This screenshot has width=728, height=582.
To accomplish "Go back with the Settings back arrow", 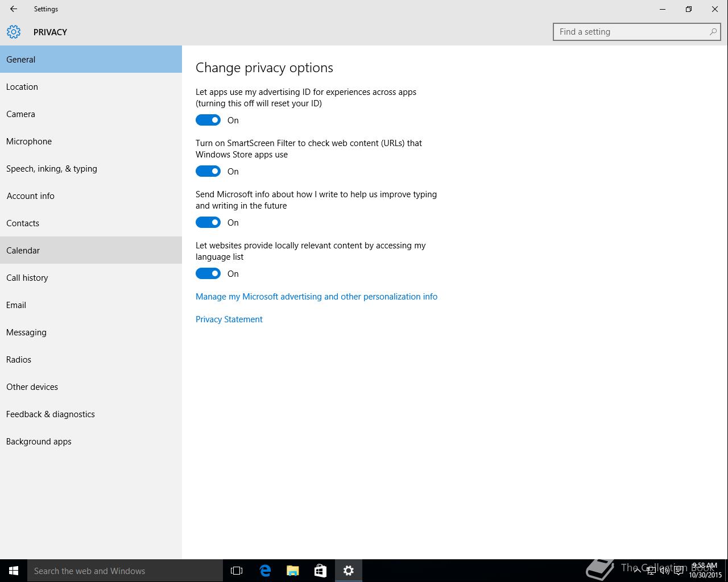I will [x=13, y=9].
